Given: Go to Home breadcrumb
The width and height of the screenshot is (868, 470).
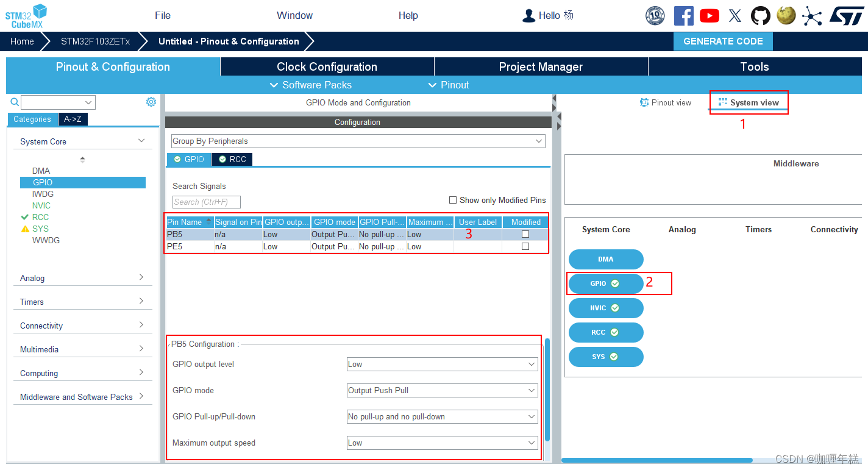Looking at the screenshot, I should (22, 41).
